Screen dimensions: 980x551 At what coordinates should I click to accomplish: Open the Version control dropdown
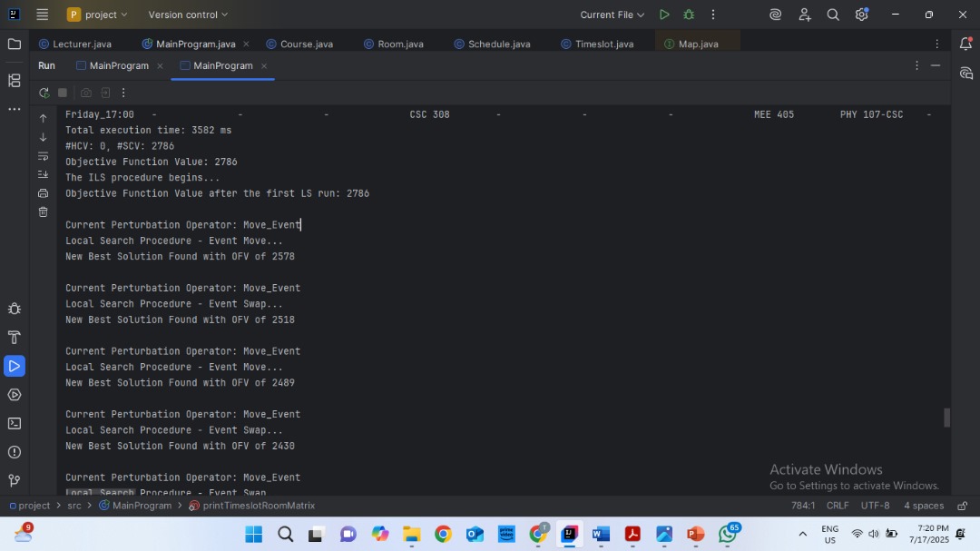point(188,15)
